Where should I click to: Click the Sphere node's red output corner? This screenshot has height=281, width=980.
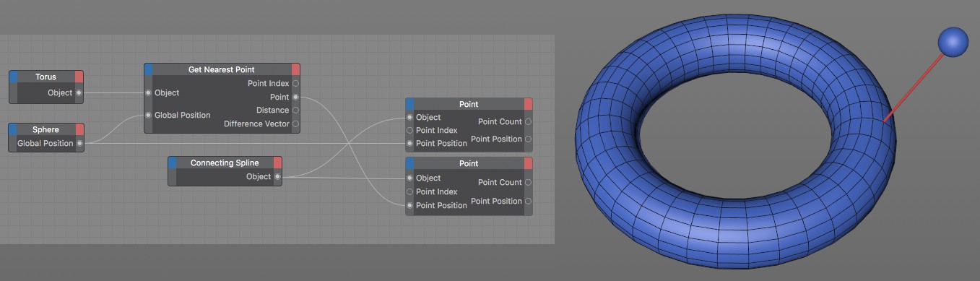pos(79,129)
